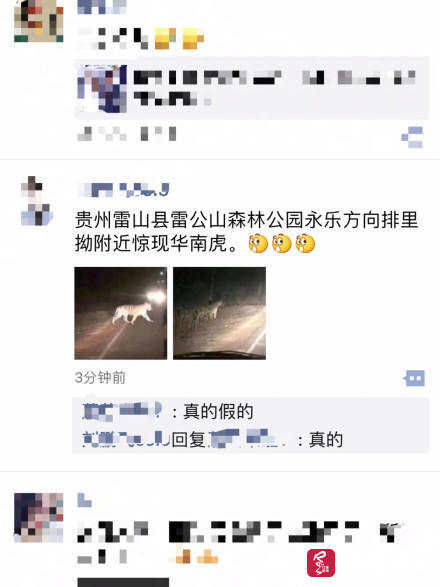The image size is (440, 587).
Task: Tap the first shocked emoji in the post
Action: [258, 244]
